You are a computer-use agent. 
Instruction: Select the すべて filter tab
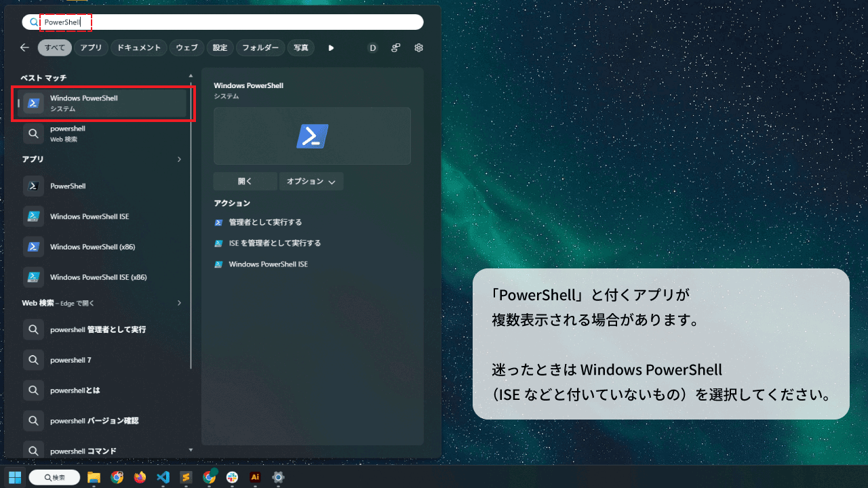[55, 47]
